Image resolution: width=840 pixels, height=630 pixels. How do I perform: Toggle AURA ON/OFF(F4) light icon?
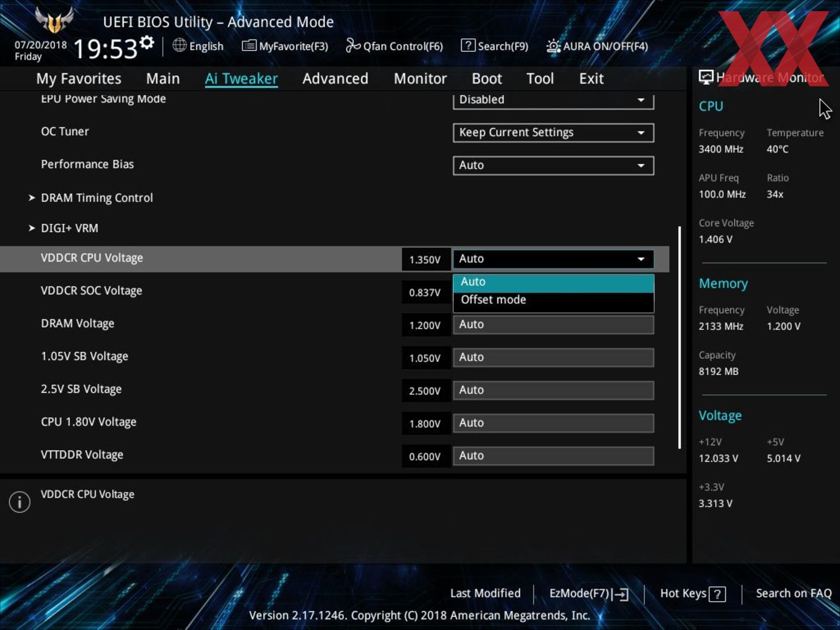click(553, 46)
